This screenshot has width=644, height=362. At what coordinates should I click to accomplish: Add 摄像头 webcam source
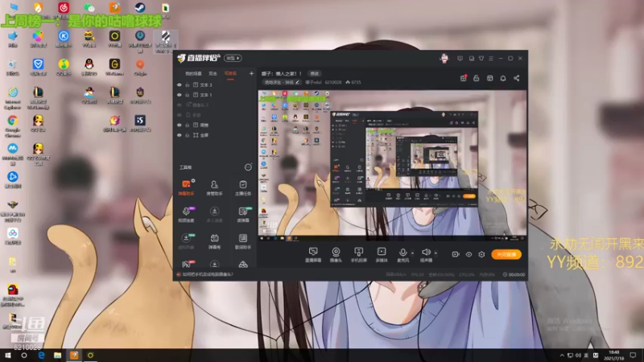pos(336,254)
